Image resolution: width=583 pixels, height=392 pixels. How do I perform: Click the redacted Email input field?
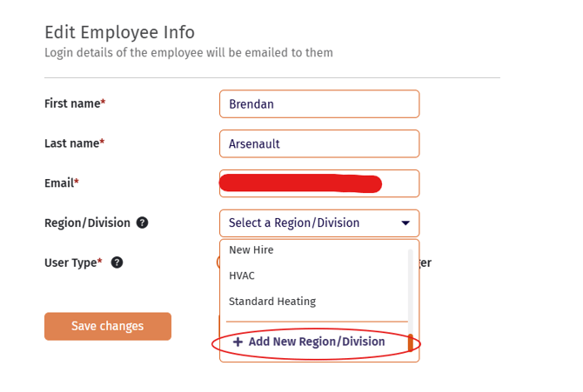click(x=319, y=183)
